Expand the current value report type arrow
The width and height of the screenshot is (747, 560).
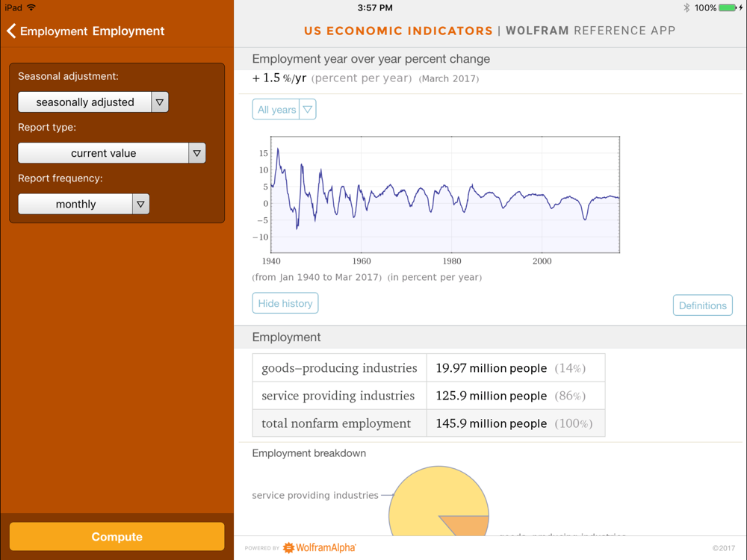pos(196,153)
